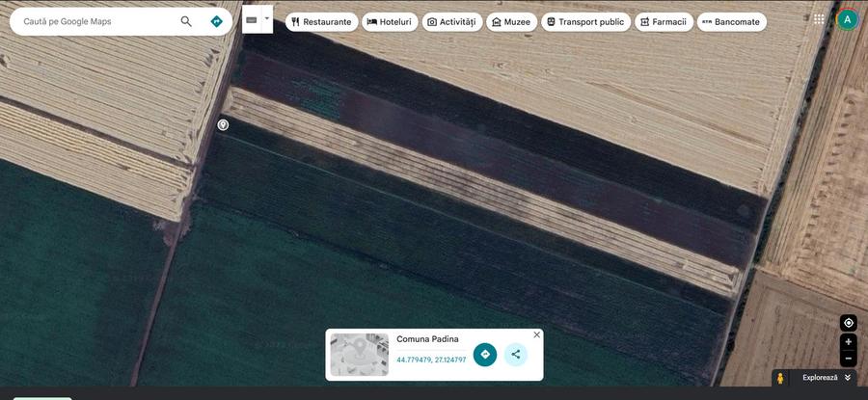Click the dropped pin marker on map

coord(223,124)
